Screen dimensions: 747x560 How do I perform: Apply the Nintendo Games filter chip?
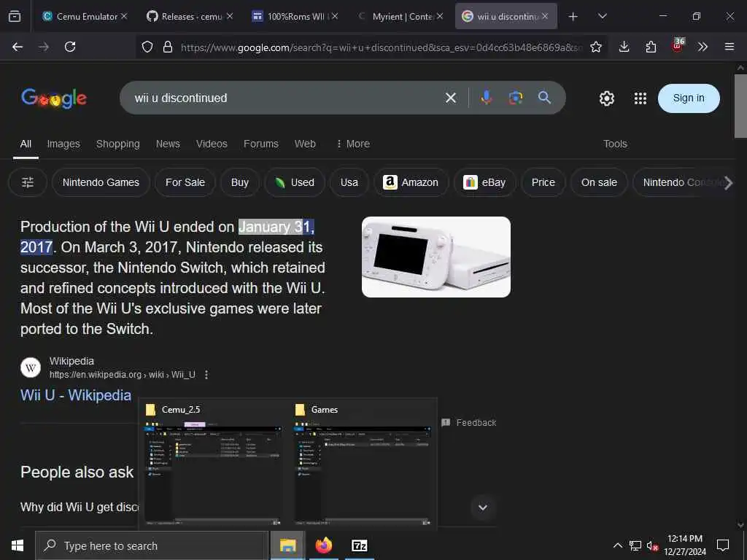pyautogui.click(x=101, y=182)
